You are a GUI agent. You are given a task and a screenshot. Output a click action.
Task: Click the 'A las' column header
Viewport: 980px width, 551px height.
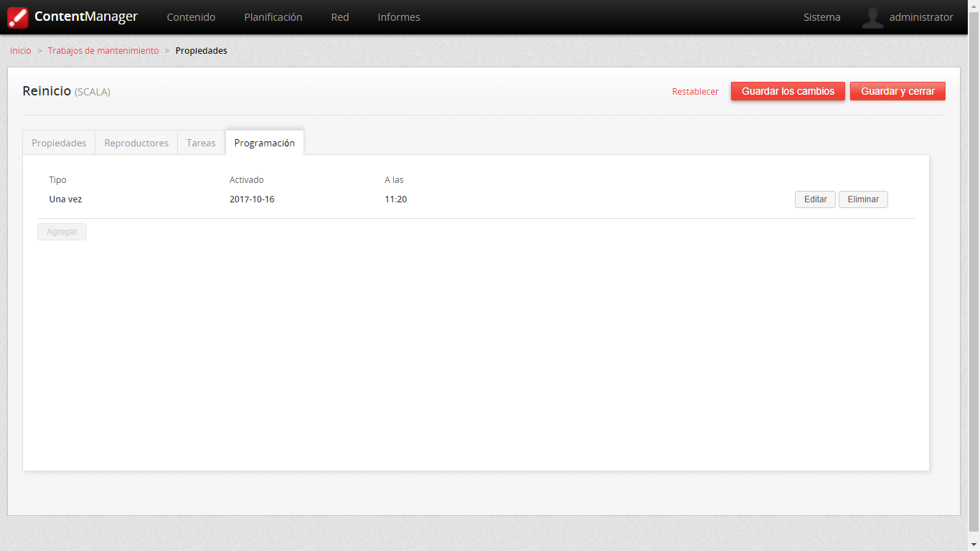[394, 180]
